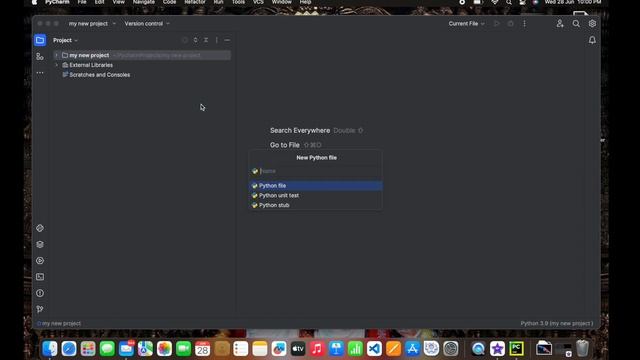Open the Tools menu
Screen dimensions: 640x360
238,2
